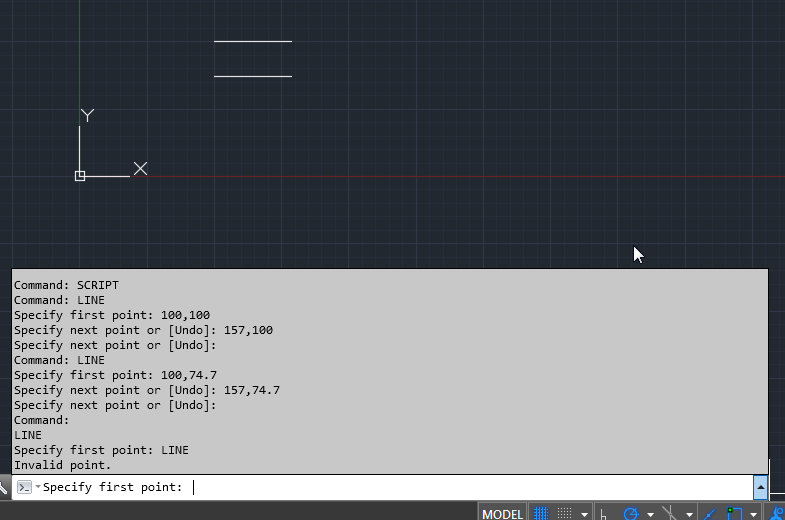The height and width of the screenshot is (520, 785).
Task: Open snap mode settings dropdown arrow
Action: pyautogui.click(x=584, y=514)
